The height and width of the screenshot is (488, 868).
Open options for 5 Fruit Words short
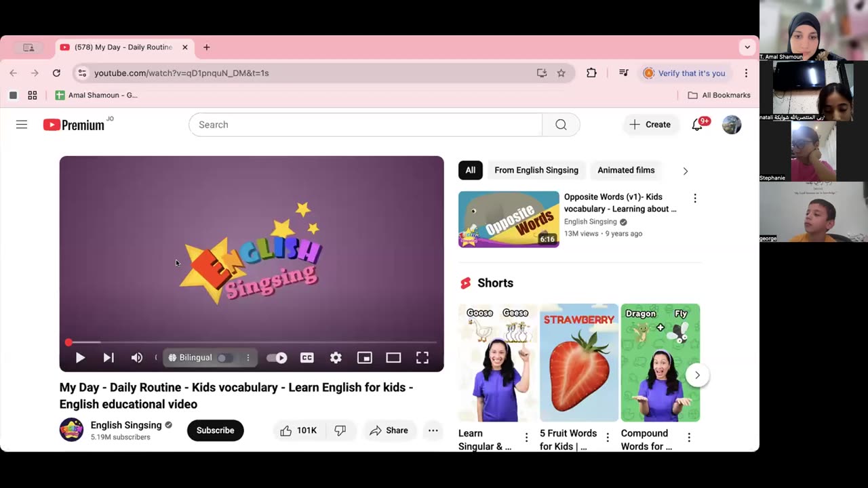click(608, 437)
